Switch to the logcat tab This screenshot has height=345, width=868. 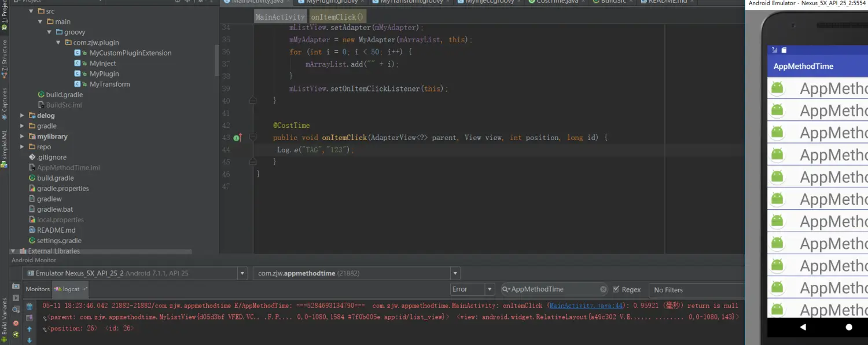point(70,289)
